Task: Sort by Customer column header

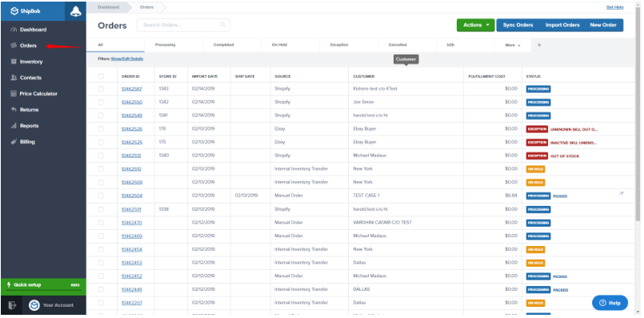Action: pos(363,77)
